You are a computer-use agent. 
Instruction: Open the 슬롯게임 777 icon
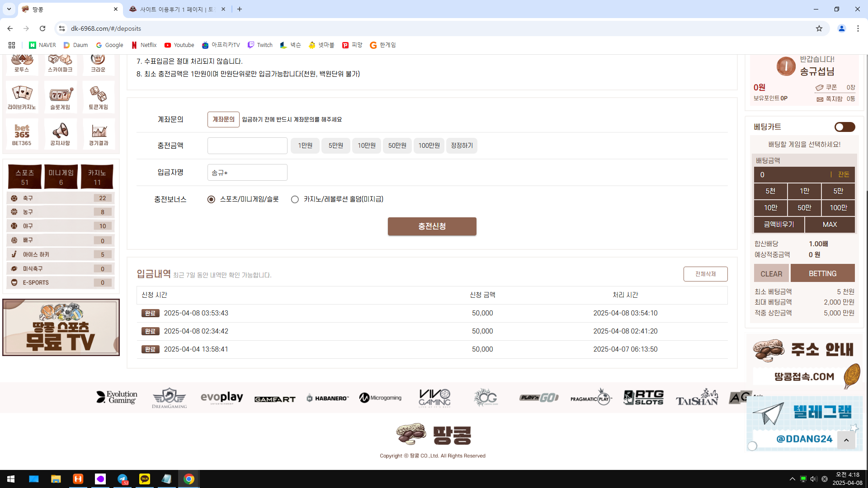click(60, 97)
